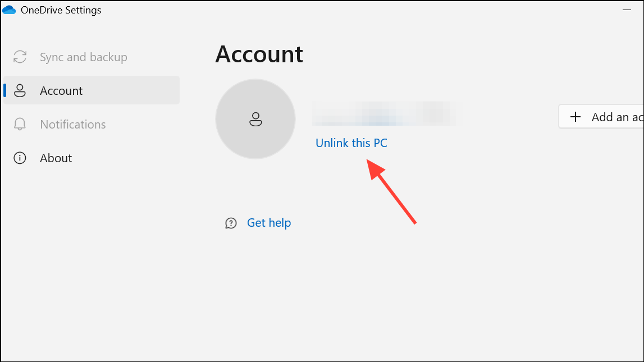Click the sync arrows icon in sidebar
This screenshot has height=362, width=644.
pos(20,57)
